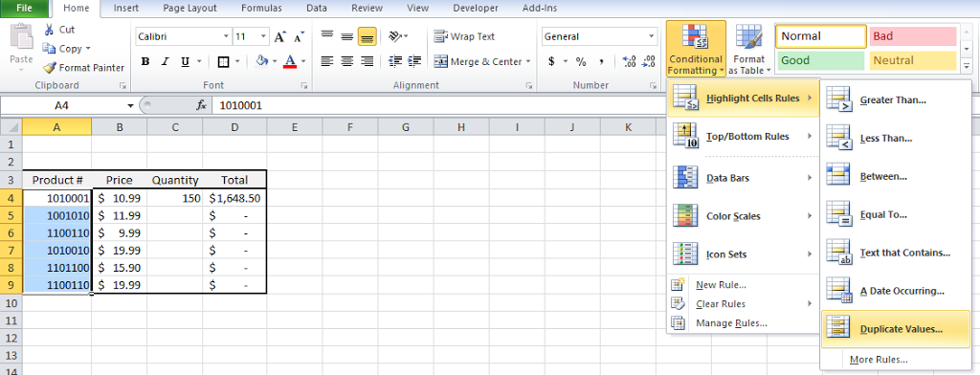The height and width of the screenshot is (375, 980).
Task: Toggle Italic formatting
Action: (165, 61)
